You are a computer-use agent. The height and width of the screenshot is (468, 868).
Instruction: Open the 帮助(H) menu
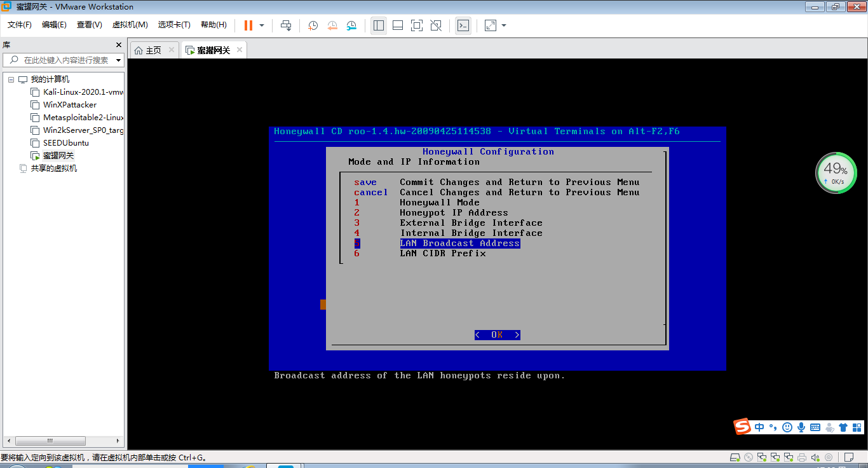[x=214, y=25]
